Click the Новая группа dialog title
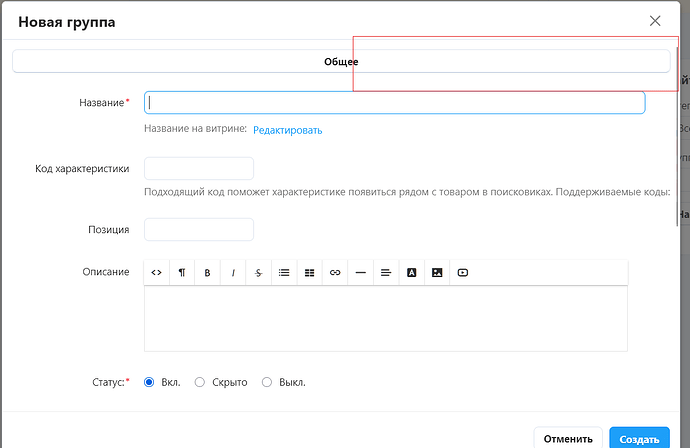The image size is (690, 448). [66, 22]
